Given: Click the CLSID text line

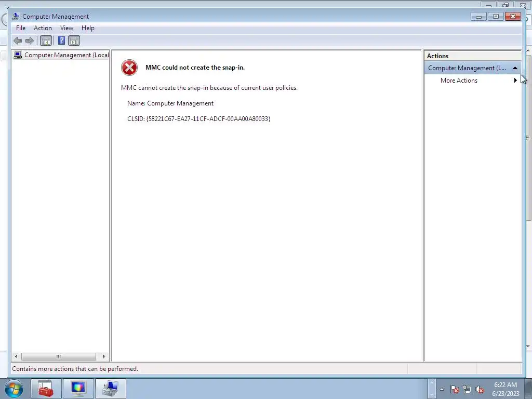Looking at the screenshot, I should click(199, 119).
